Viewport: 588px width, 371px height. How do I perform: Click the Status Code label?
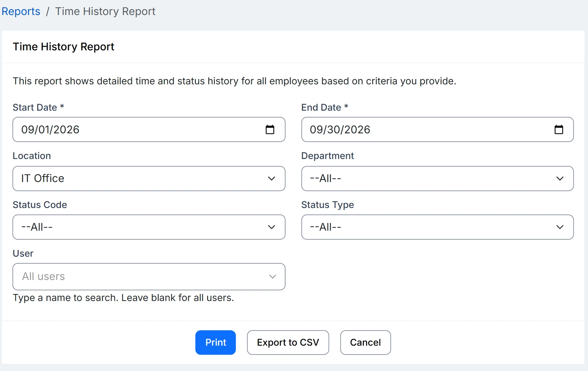[40, 205]
